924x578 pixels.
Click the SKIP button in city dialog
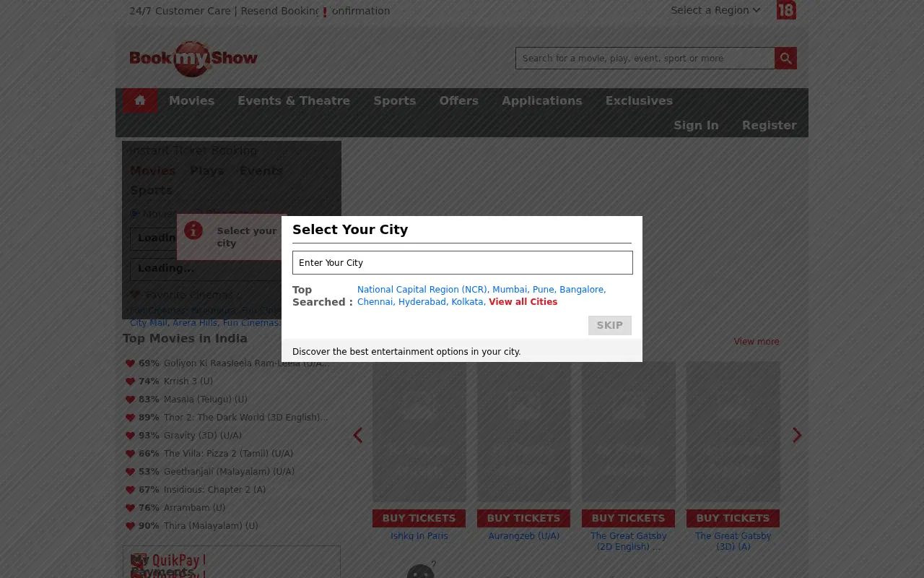[610, 325]
